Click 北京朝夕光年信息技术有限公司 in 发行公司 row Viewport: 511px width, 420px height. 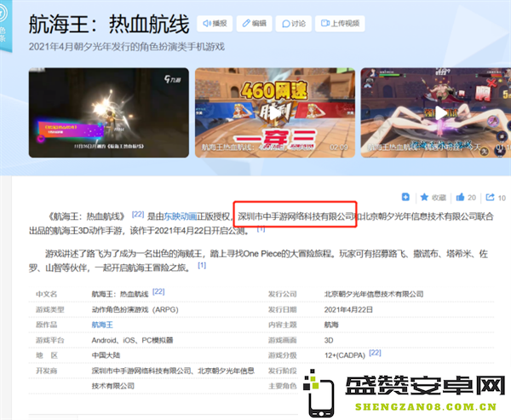click(x=374, y=294)
